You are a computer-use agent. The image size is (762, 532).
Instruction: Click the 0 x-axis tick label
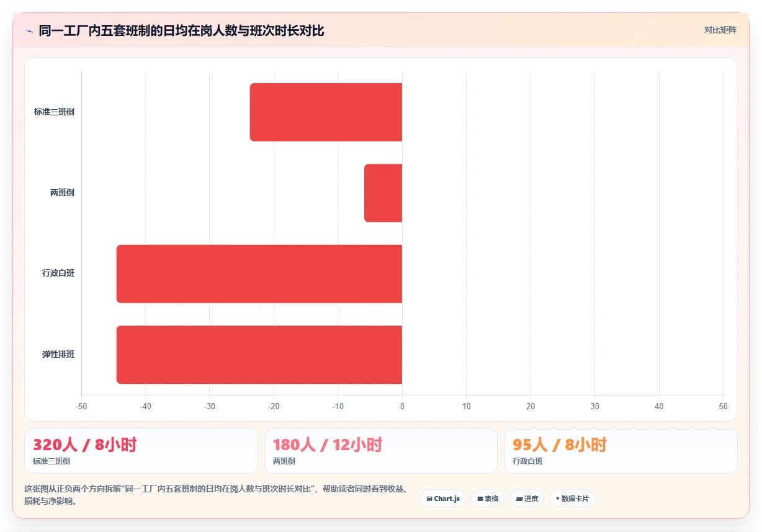click(x=402, y=407)
